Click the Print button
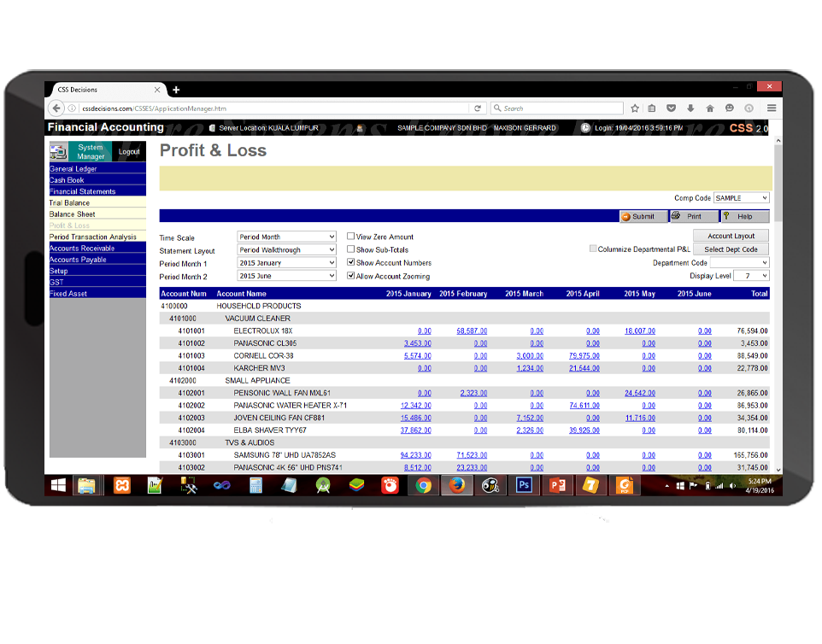Viewport: 822px width, 644px height. coord(694,216)
